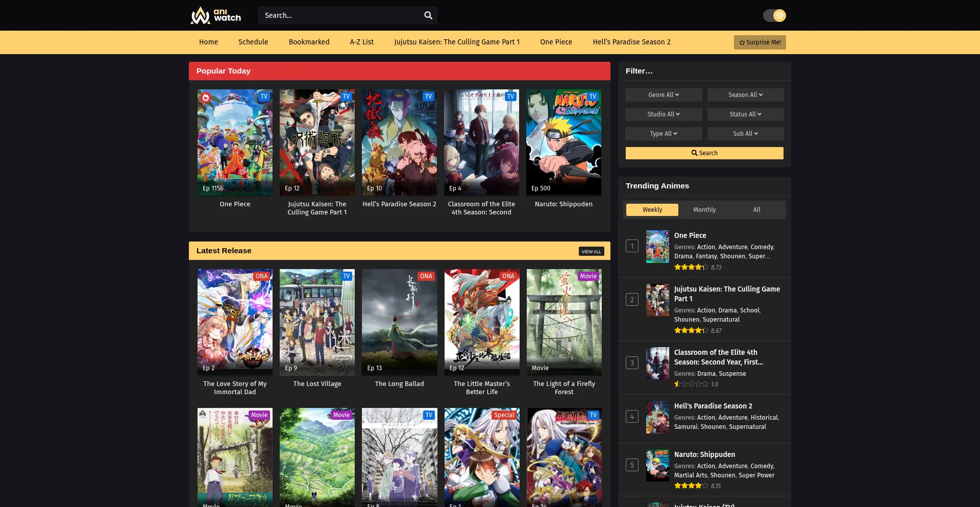This screenshot has width=980, height=507.
Task: Select the All trending tab
Action: [756, 210]
